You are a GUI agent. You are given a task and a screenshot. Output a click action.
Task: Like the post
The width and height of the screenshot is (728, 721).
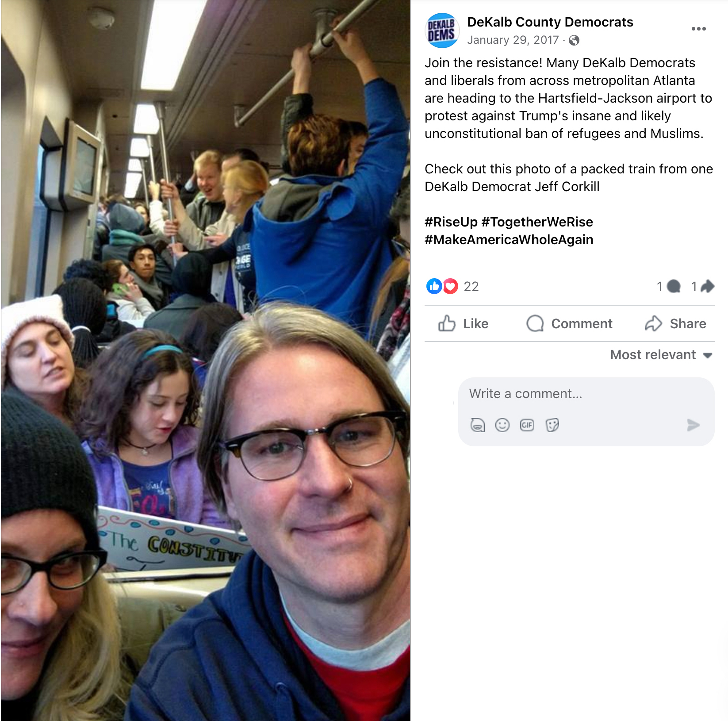click(x=464, y=323)
